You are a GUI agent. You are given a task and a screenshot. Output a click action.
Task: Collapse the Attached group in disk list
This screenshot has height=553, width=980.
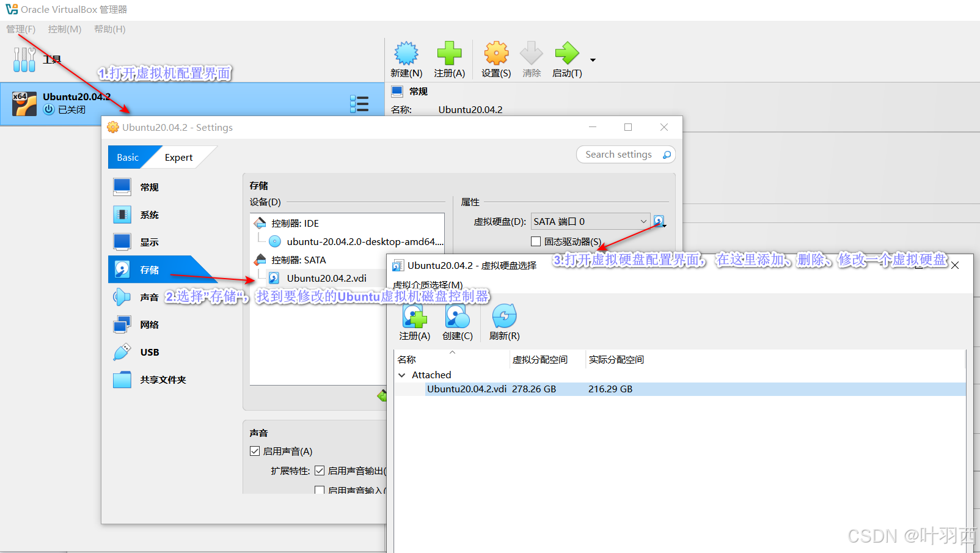[401, 375]
